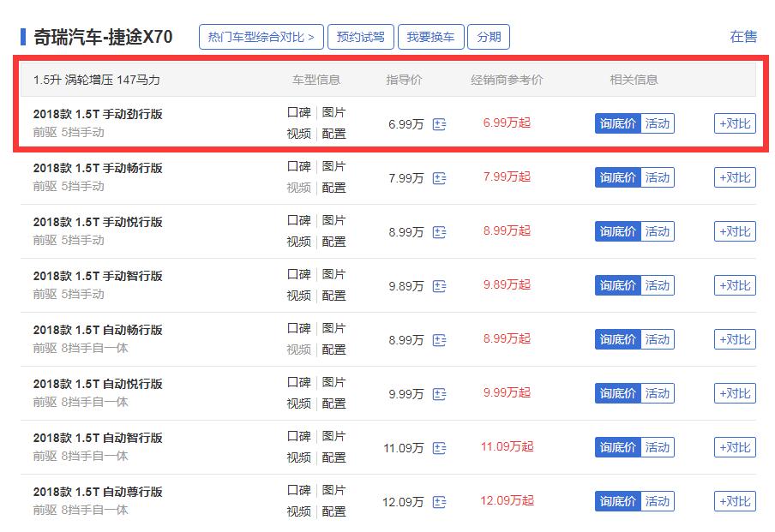This screenshot has height=532, width=775.
Task: Click dealer price 6.99万起
Action: coord(507,123)
